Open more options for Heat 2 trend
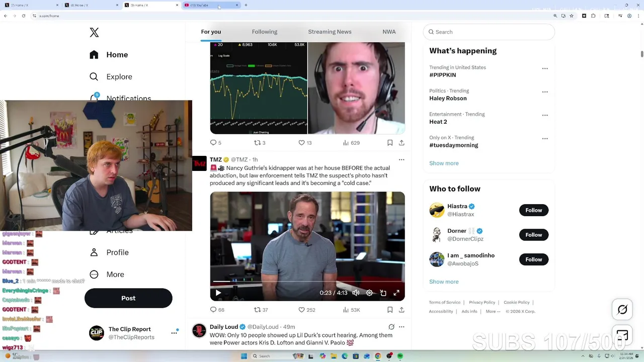Image resolution: width=644 pixels, height=362 pixels. tap(545, 115)
